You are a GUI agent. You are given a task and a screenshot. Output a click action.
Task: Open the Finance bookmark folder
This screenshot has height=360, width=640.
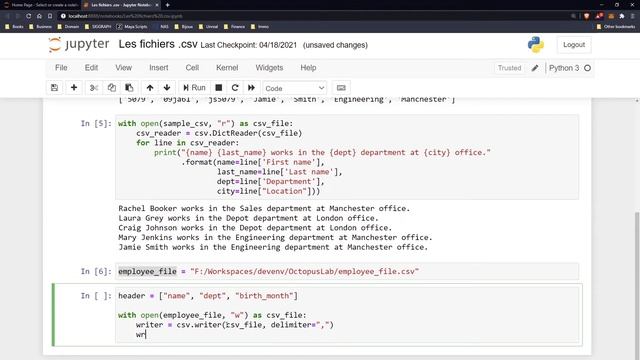(234, 27)
